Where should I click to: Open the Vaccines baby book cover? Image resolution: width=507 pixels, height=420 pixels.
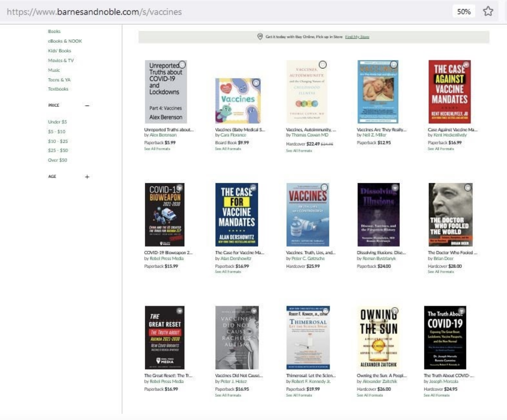pyautogui.click(x=238, y=100)
